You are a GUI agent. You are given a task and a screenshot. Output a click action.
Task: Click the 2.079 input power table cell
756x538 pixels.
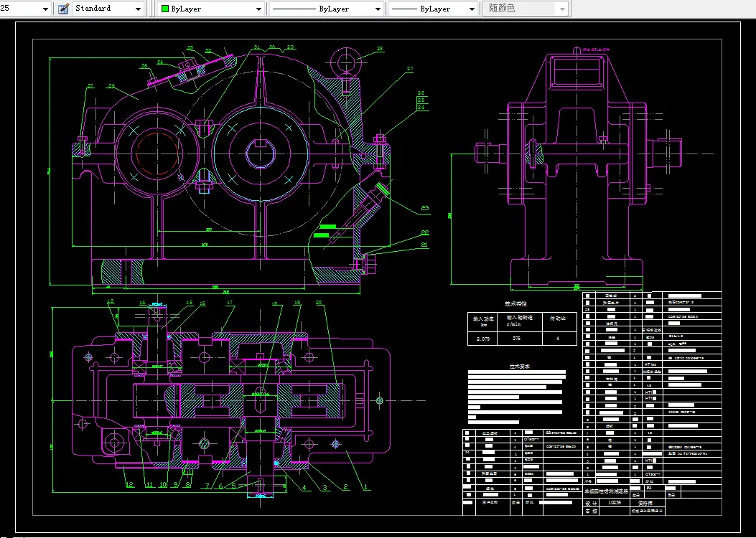coord(484,338)
